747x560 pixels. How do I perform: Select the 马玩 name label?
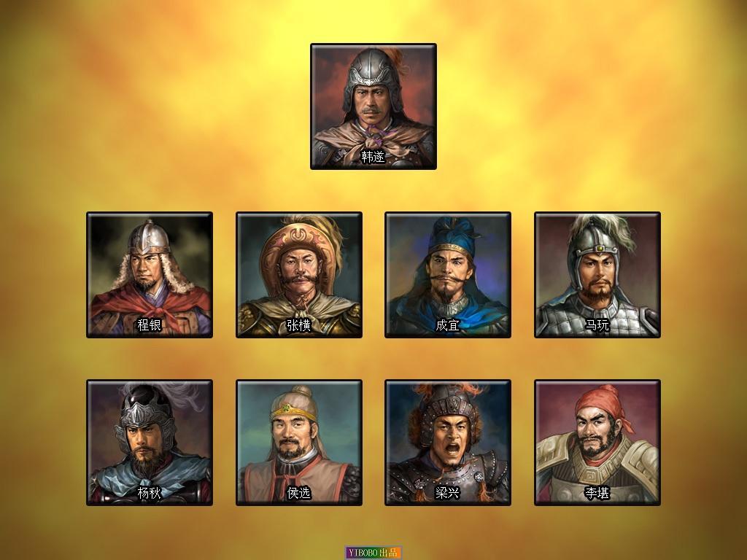597,324
